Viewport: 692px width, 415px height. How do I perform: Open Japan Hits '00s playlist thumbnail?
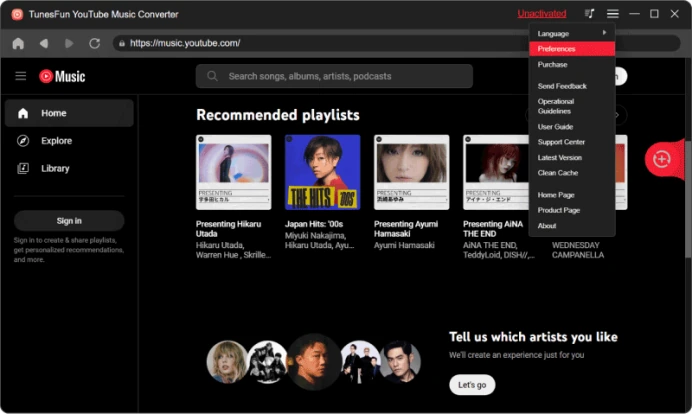point(323,172)
